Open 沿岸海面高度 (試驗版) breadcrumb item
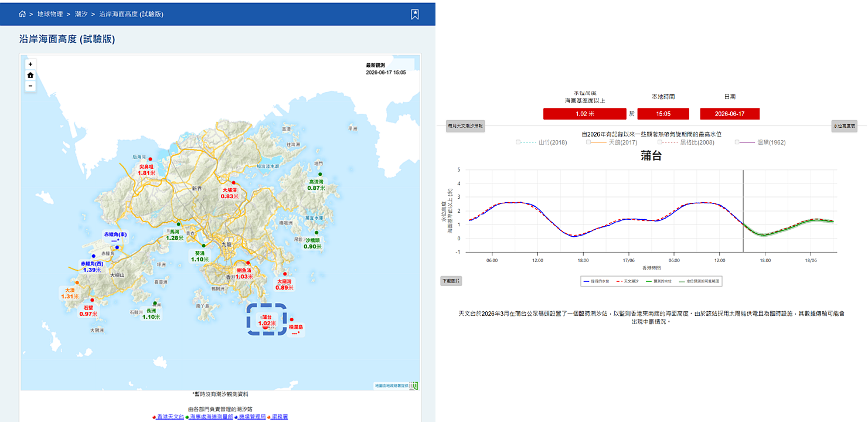 (131, 13)
